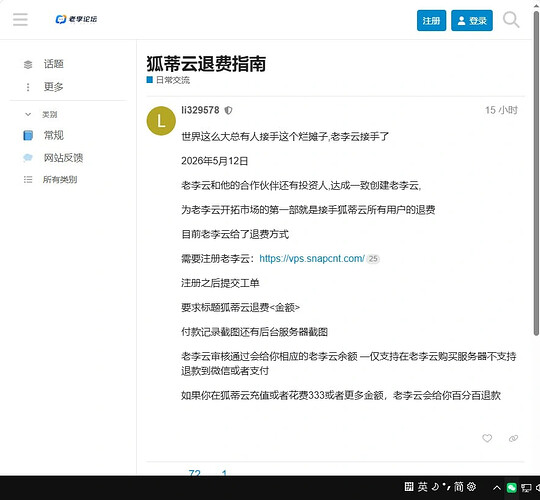Copy post link via chain icon
Viewport: 540px width, 500px height.
(513, 438)
